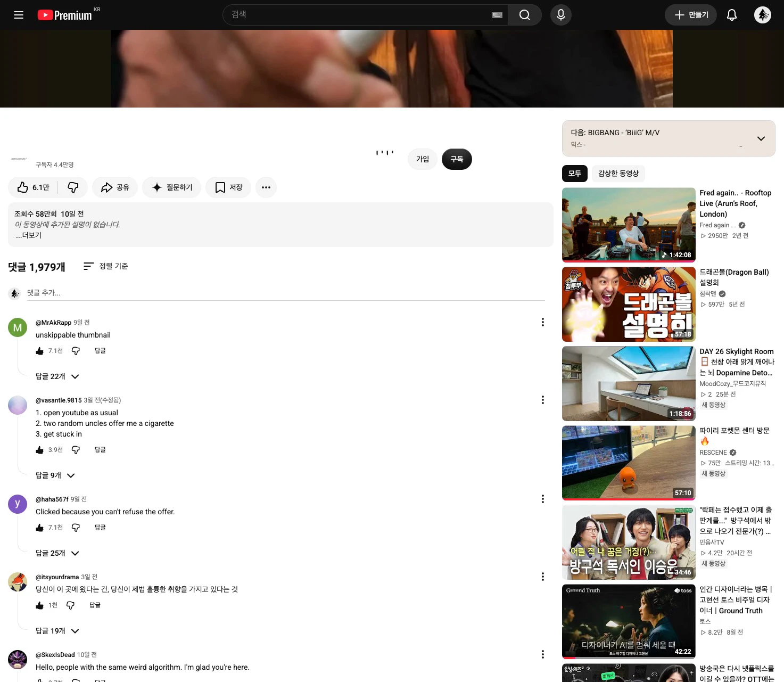784x682 pixels.
Task: View @MrAkRapp's channel avatar
Action: point(18,327)
